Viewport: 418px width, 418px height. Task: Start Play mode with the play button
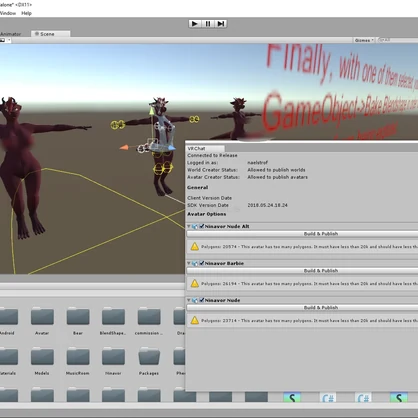(195, 24)
